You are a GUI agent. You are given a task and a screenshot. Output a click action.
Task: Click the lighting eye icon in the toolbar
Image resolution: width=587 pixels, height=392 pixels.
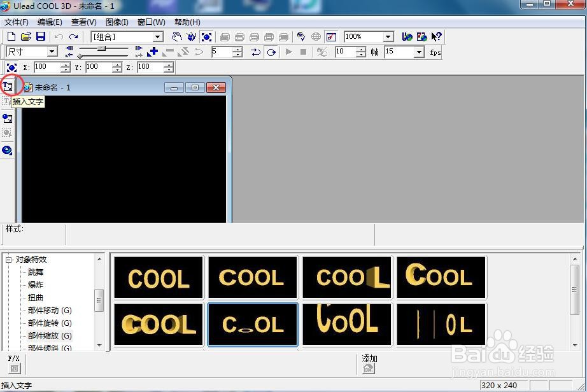pyautogui.click(x=301, y=37)
